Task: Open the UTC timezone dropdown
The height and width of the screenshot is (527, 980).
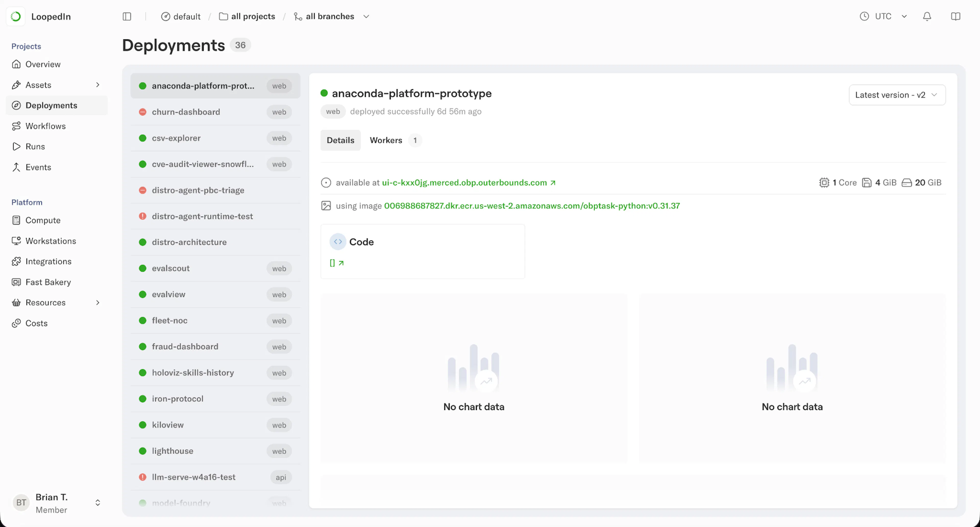Action: [x=883, y=16]
